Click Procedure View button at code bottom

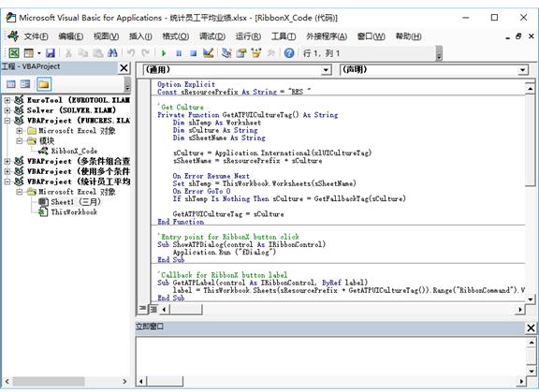pyautogui.click(x=142, y=309)
